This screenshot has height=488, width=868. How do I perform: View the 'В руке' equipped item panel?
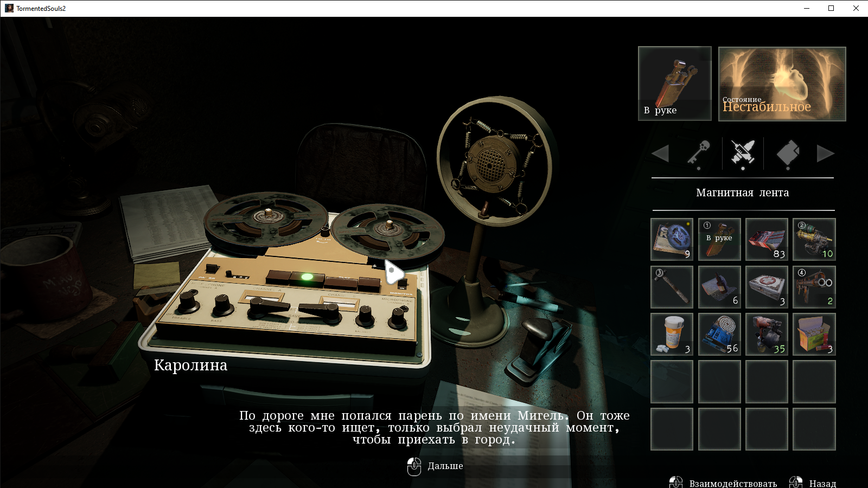[675, 84]
